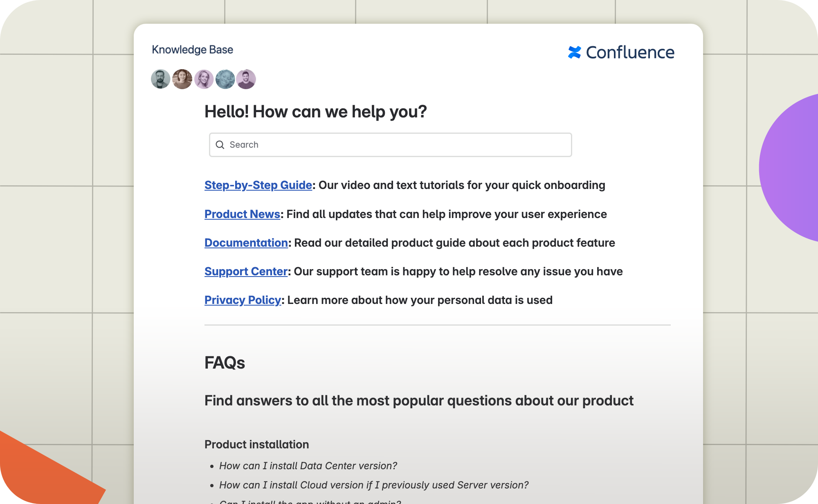Select the third blonde woman avatar

(x=204, y=79)
